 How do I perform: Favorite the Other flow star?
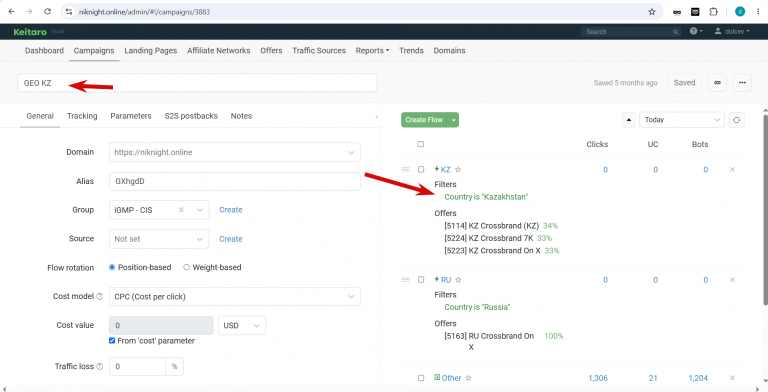[469, 378]
